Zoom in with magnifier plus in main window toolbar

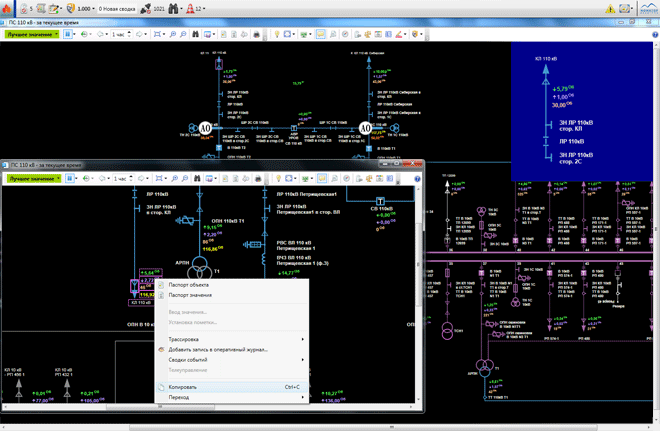[x=173, y=34]
